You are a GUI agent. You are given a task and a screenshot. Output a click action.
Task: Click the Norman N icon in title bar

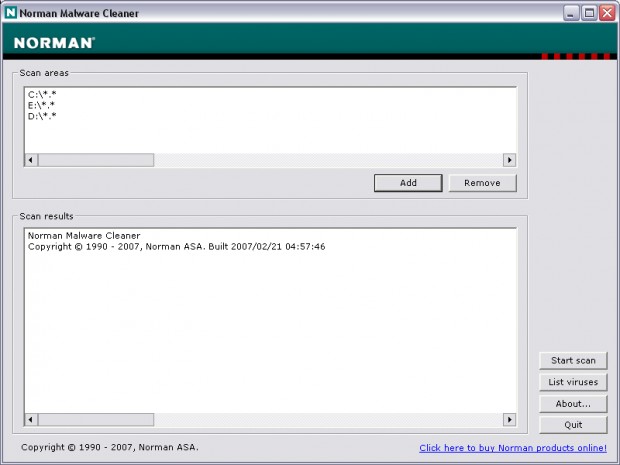click(11, 13)
